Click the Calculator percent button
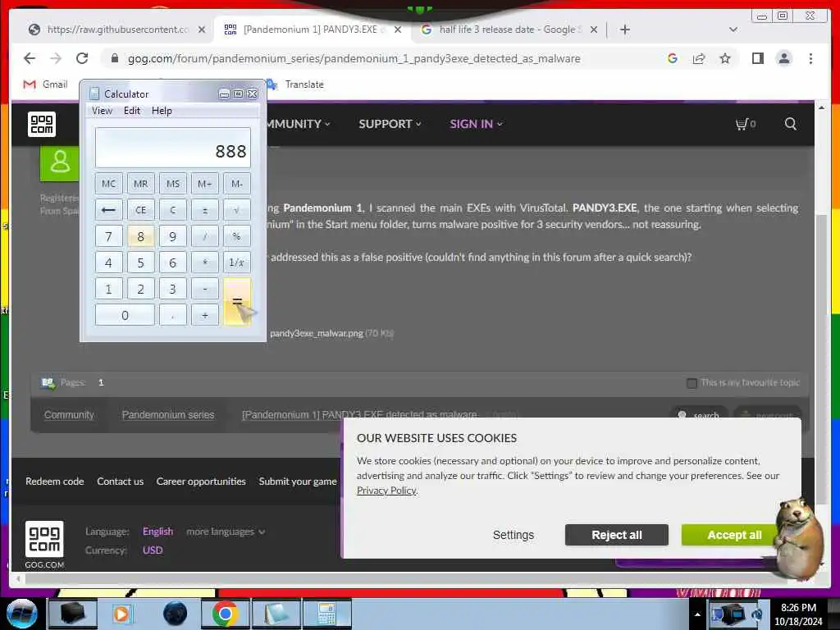The image size is (840, 630). 237,236
